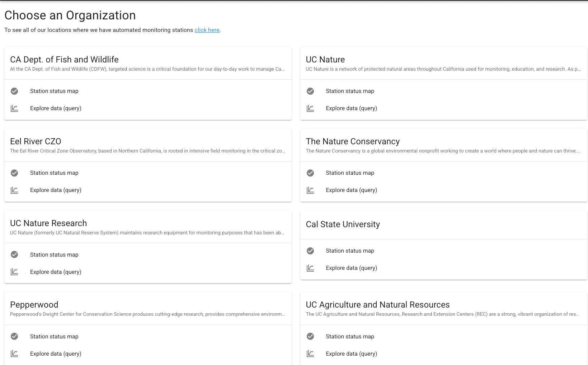This screenshot has width=588, height=365.
Task: Click the check-circle icon in UC Nature Research card
Action: (14, 255)
